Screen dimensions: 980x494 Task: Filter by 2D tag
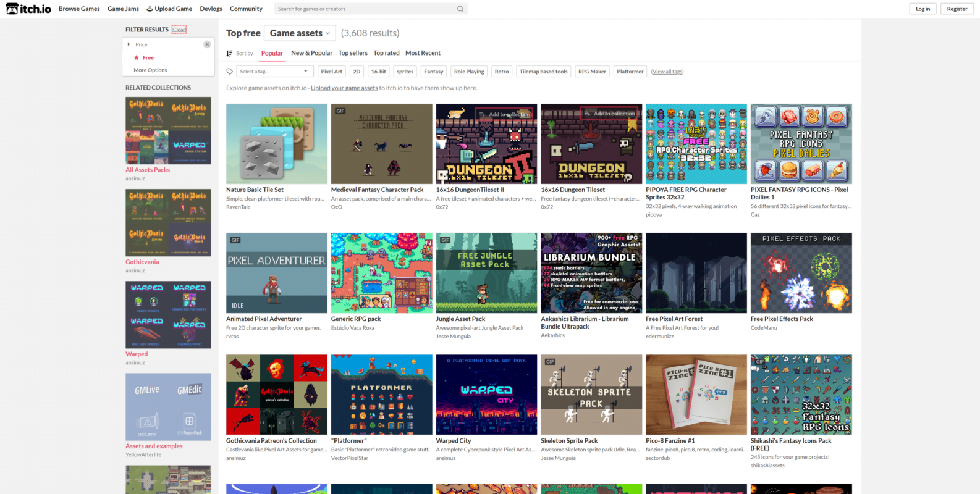click(357, 72)
